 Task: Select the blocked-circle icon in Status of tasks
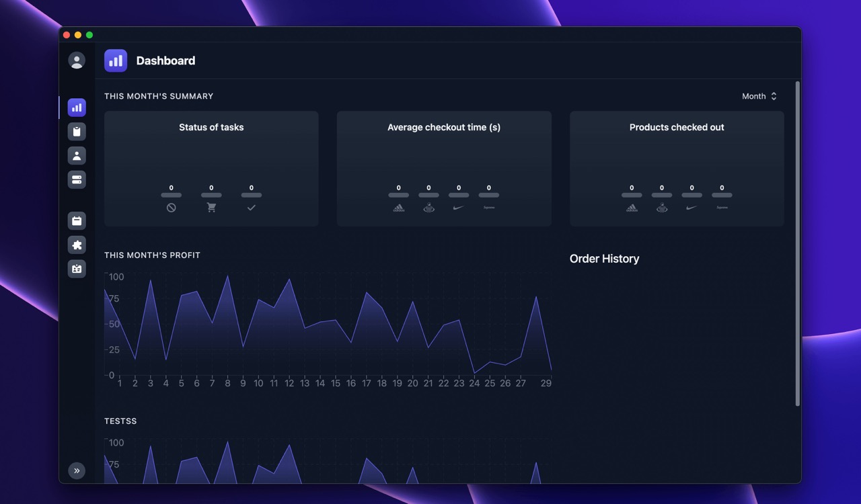click(x=171, y=207)
